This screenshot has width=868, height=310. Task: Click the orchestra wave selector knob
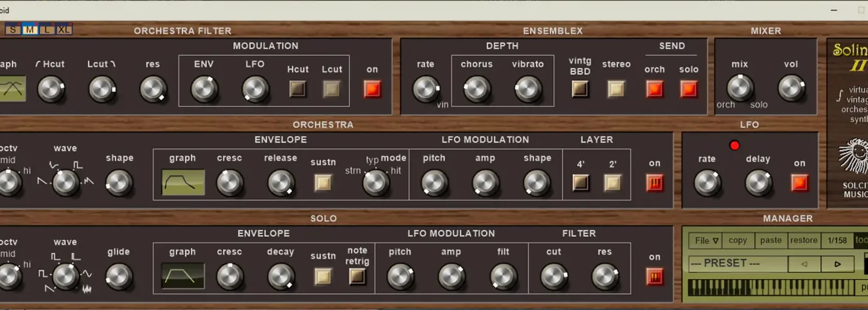click(x=65, y=182)
